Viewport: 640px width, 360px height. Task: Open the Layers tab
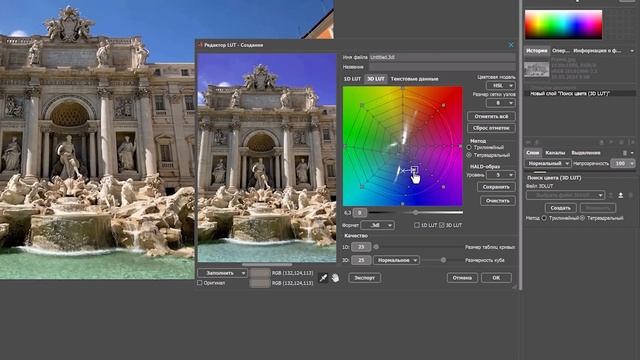coord(532,153)
